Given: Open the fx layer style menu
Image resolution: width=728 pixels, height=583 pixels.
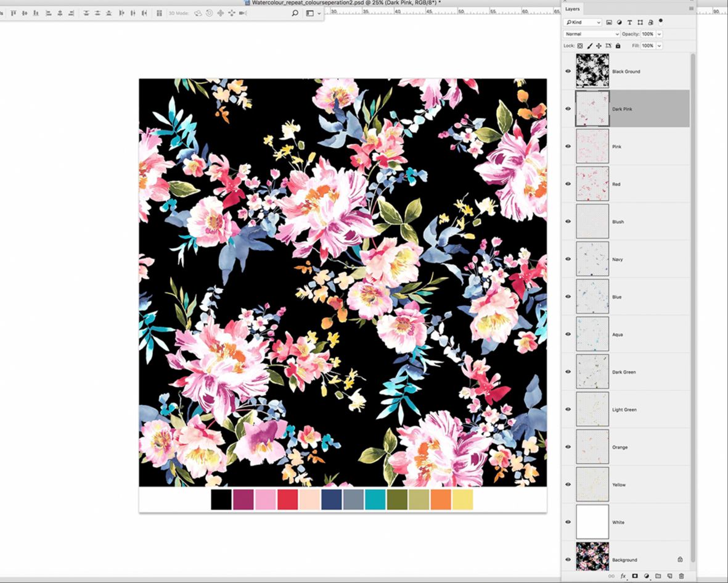Looking at the screenshot, I should [623, 576].
